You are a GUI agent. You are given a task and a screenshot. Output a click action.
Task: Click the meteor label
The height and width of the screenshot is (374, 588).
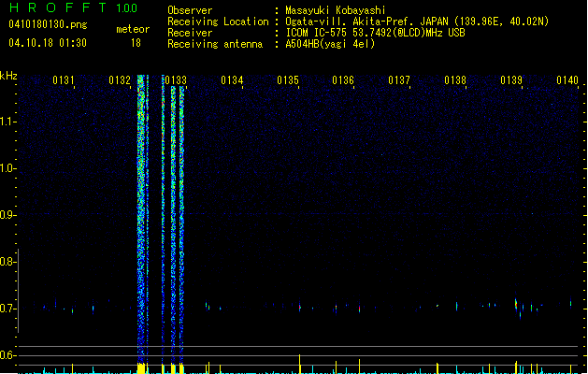(x=133, y=29)
